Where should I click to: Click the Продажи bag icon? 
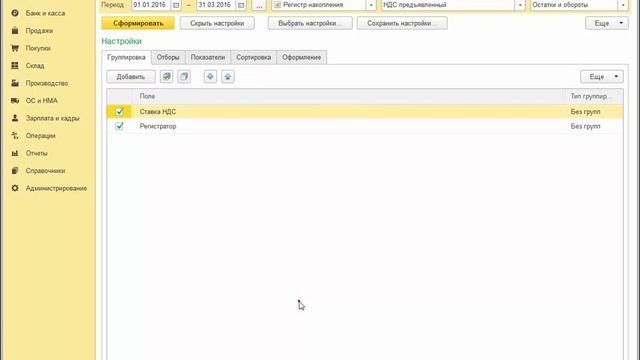[15, 31]
